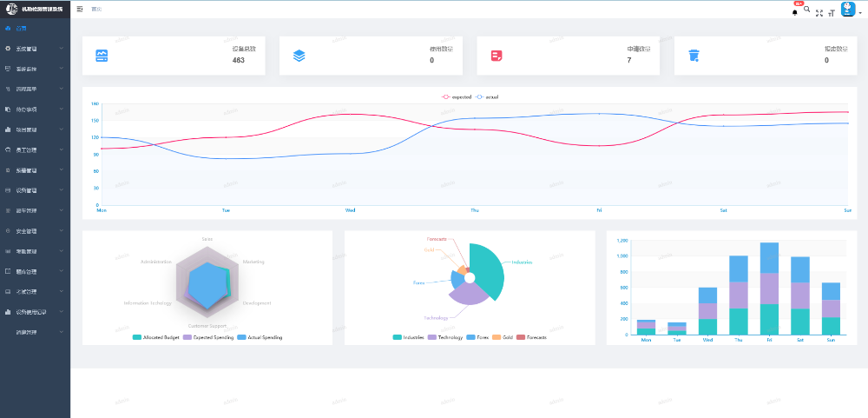This screenshot has height=418, width=868.
Task: Click the pink notepad card icon
Action: coord(496,56)
